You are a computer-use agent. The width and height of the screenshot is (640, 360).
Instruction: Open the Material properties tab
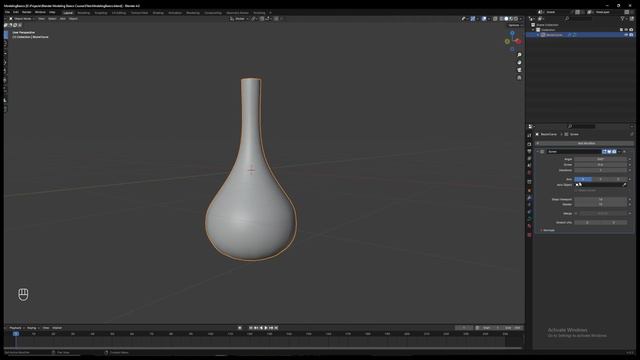pyautogui.click(x=529, y=226)
